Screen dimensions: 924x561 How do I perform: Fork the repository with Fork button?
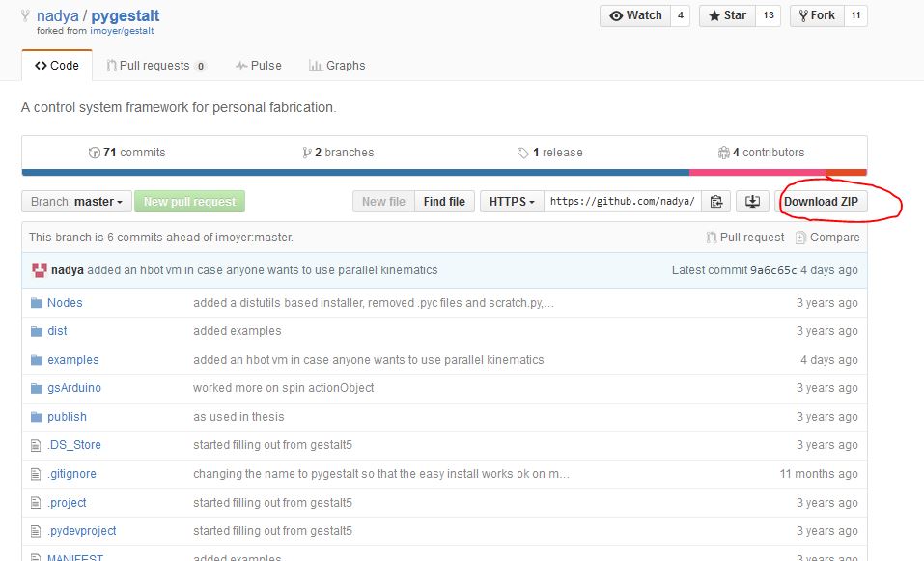pyautogui.click(x=817, y=15)
